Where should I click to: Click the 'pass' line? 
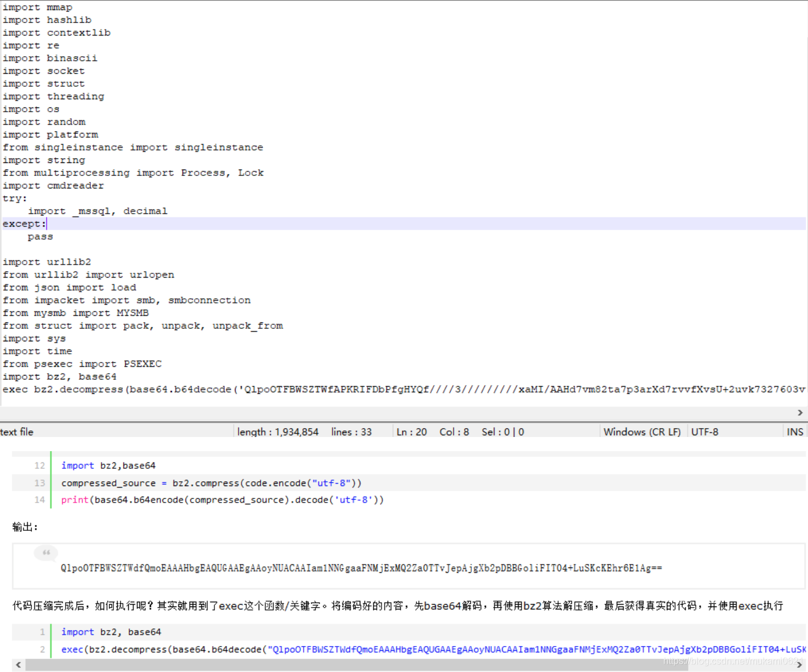40,237
